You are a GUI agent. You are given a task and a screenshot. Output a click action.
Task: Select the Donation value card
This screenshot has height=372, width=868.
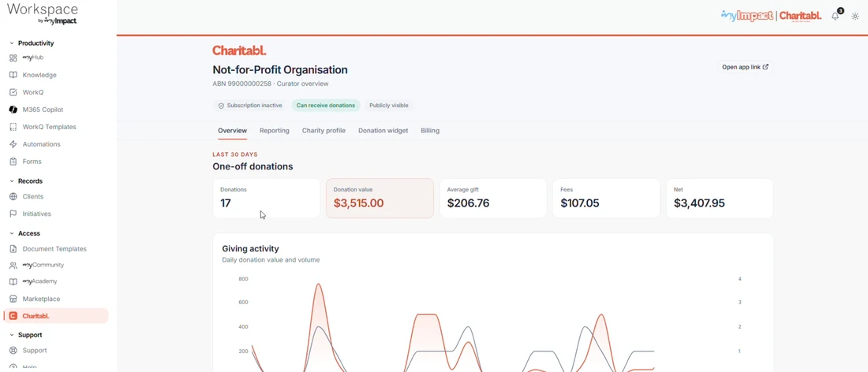[x=380, y=198]
